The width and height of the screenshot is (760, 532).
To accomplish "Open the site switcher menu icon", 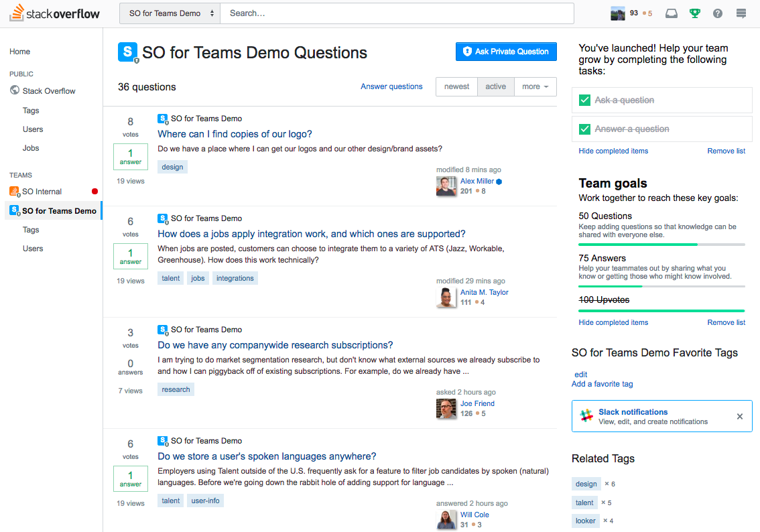I will [741, 13].
